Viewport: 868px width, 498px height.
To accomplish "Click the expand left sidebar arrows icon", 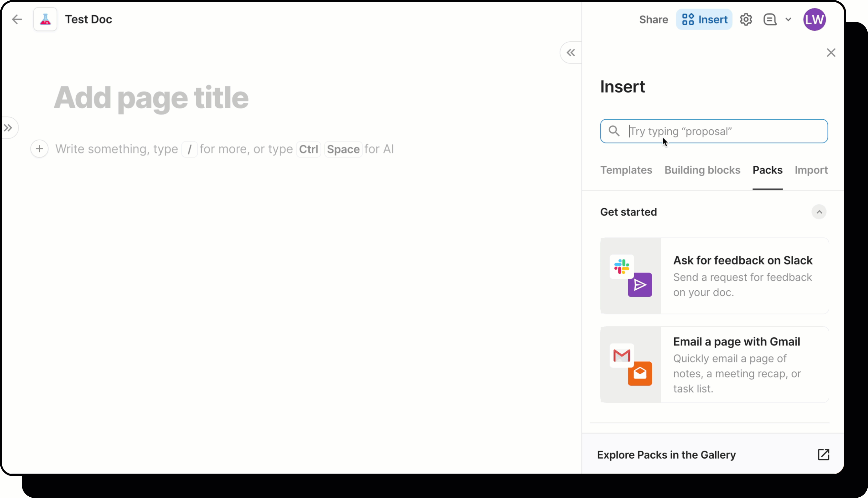I will (8, 128).
